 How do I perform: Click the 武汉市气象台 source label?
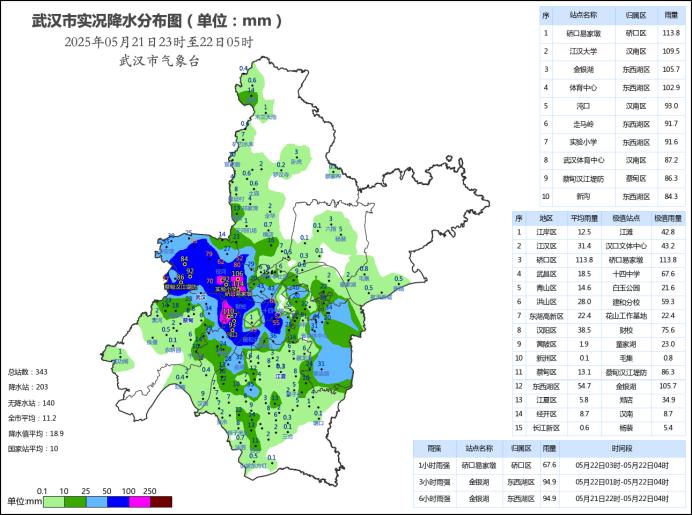158,61
